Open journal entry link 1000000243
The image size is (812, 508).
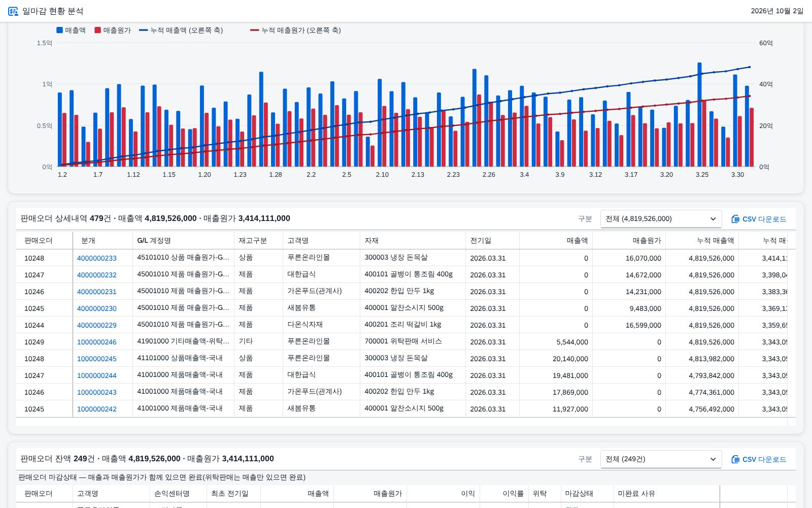click(97, 392)
